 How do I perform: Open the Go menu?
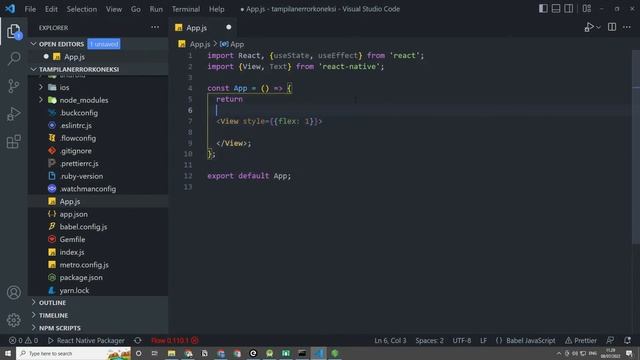(x=136, y=9)
